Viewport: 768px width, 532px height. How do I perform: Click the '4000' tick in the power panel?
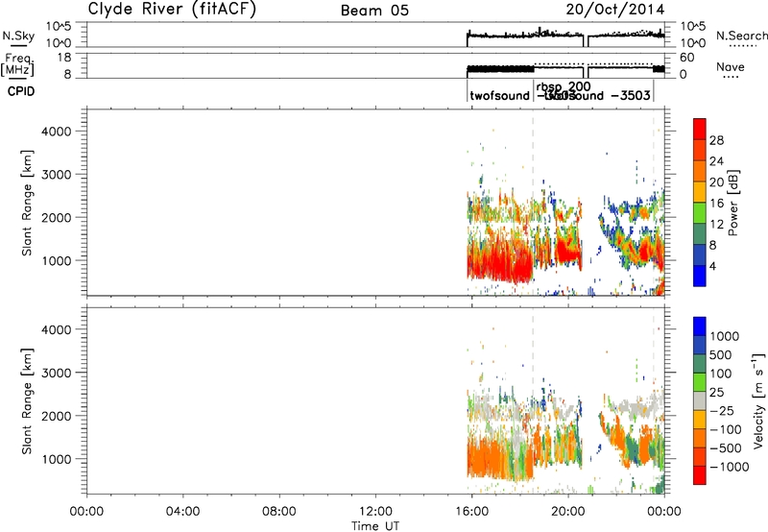pyautogui.click(x=57, y=132)
